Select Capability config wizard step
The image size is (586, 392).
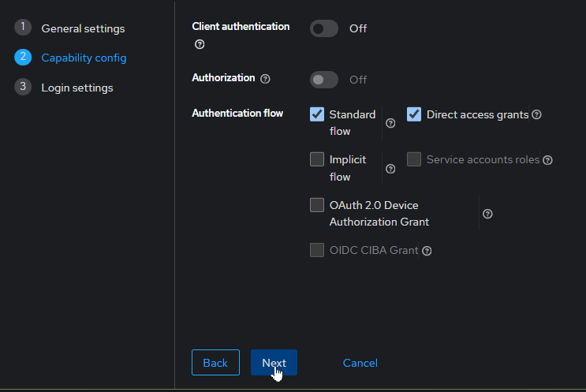tap(84, 58)
